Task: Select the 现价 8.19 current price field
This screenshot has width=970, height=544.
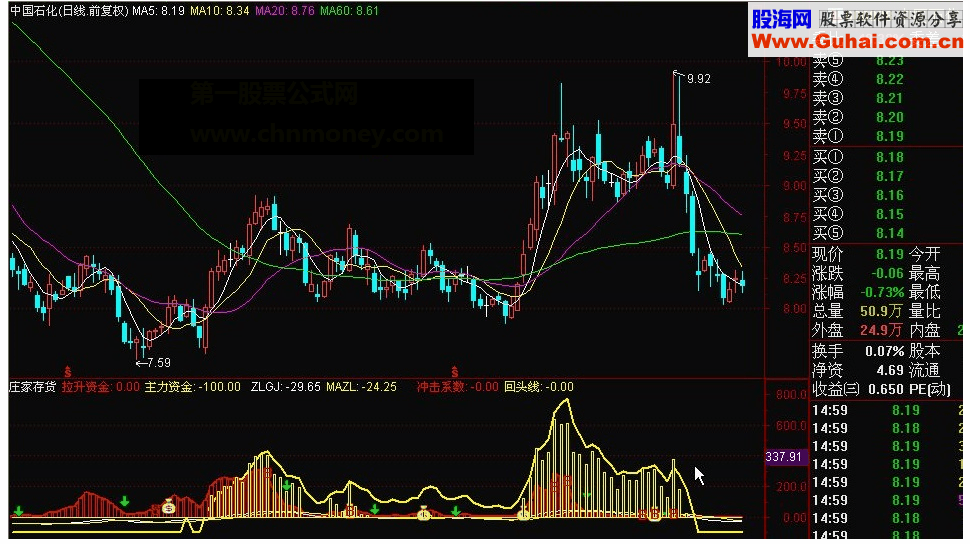Action: [x=859, y=254]
